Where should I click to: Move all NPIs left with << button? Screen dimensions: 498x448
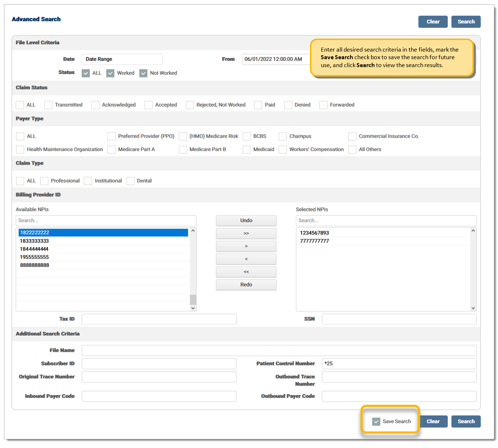tap(246, 272)
